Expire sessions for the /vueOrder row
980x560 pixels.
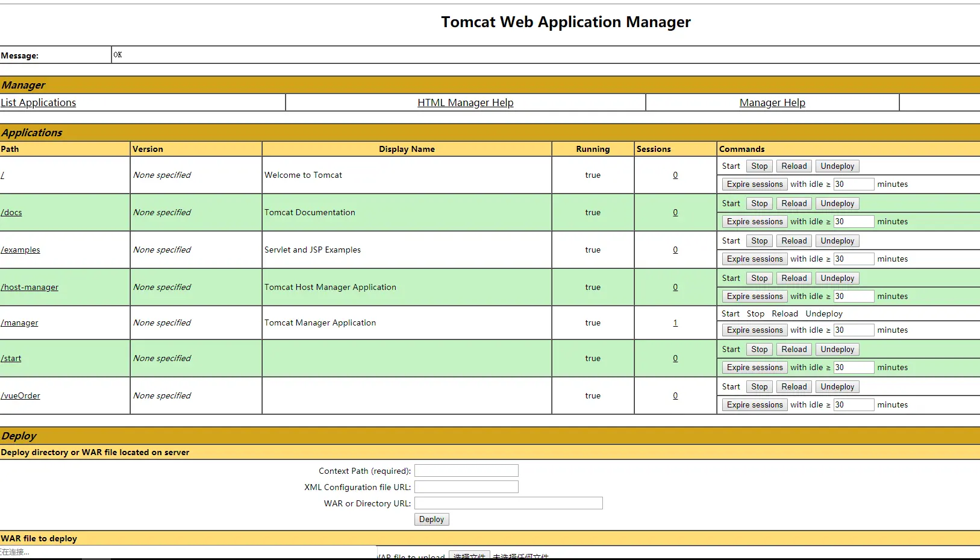tap(755, 405)
